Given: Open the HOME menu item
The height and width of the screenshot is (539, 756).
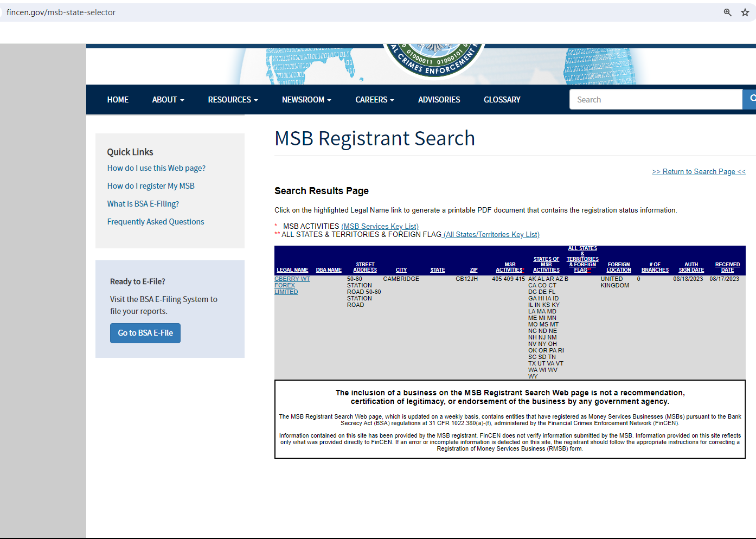Looking at the screenshot, I should 118,100.
